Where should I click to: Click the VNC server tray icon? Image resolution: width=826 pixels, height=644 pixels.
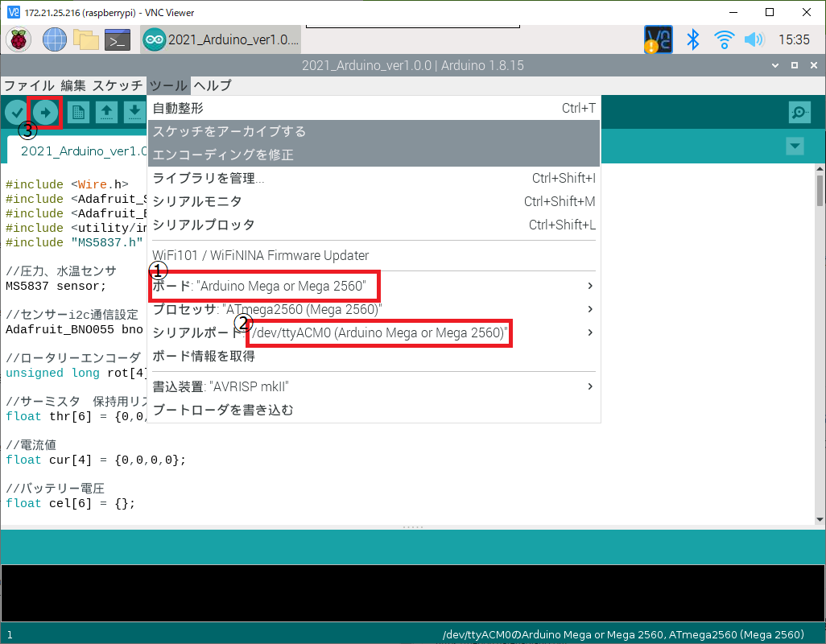click(x=659, y=39)
